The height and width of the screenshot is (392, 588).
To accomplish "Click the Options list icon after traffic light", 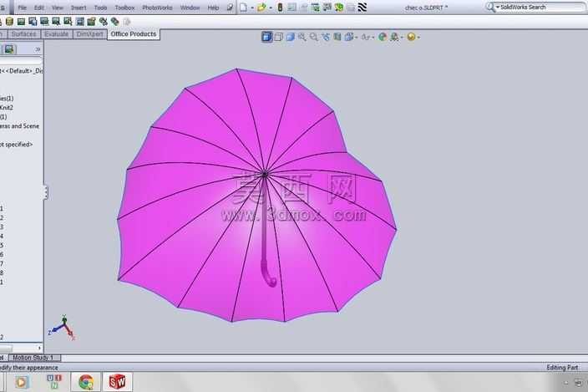I will tap(291, 8).
